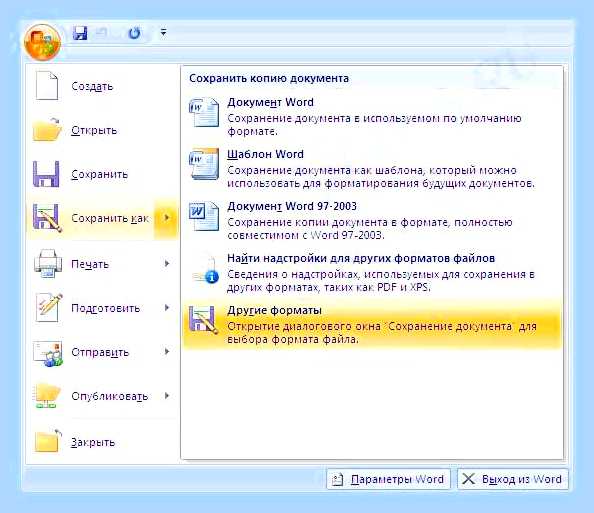Click the Выход из Word button
This screenshot has width=594, height=513.
point(513,479)
